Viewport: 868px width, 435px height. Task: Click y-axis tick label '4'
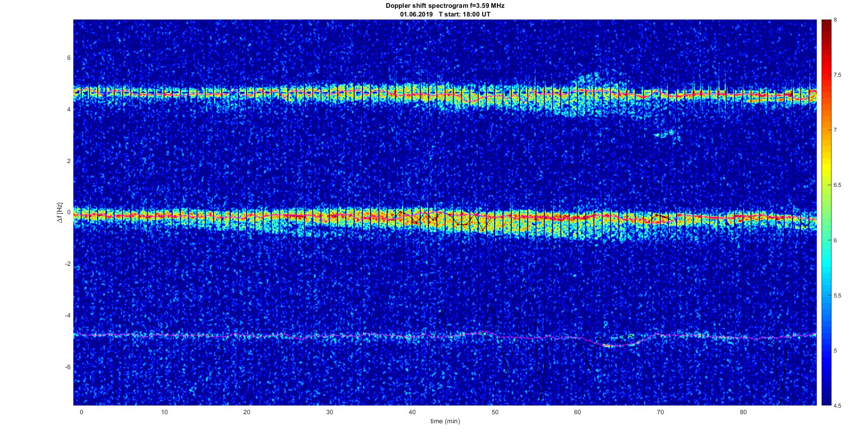[69, 109]
